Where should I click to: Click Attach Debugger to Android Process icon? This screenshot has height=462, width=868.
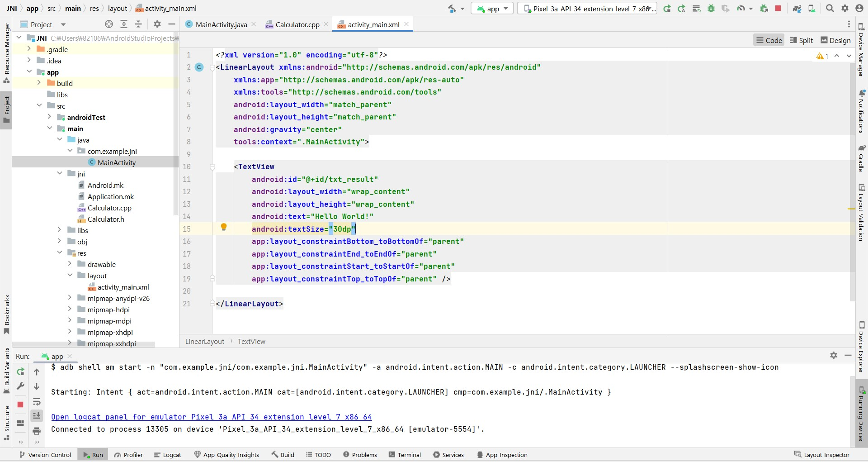[x=764, y=9]
